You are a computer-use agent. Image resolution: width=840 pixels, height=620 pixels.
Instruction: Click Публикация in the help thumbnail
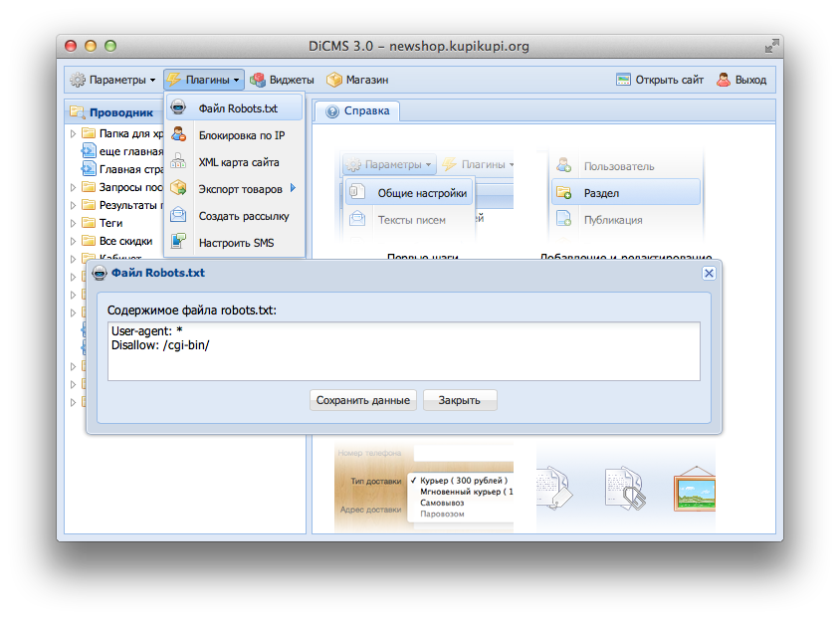pyautogui.click(x=613, y=220)
